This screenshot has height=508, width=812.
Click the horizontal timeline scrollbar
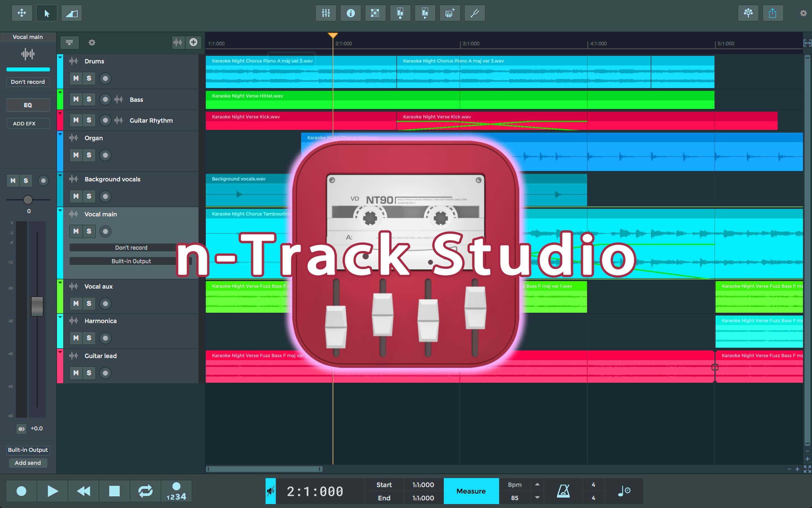click(x=264, y=469)
